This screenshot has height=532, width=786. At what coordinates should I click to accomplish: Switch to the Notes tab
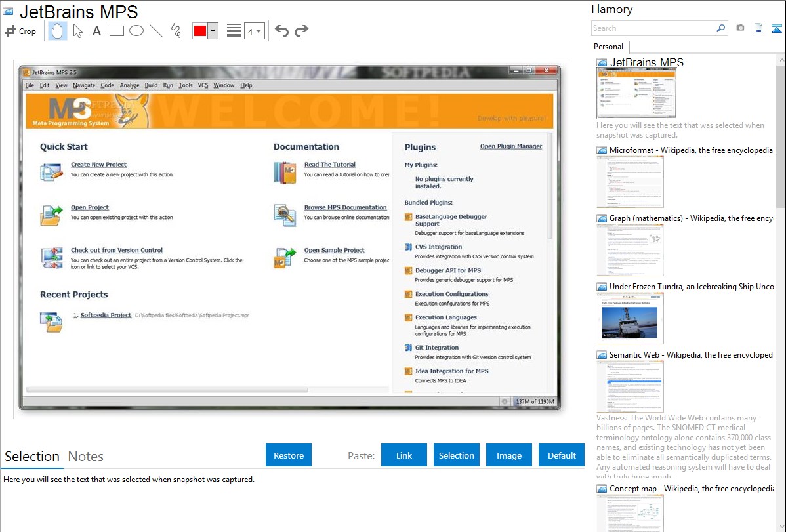[86, 457]
